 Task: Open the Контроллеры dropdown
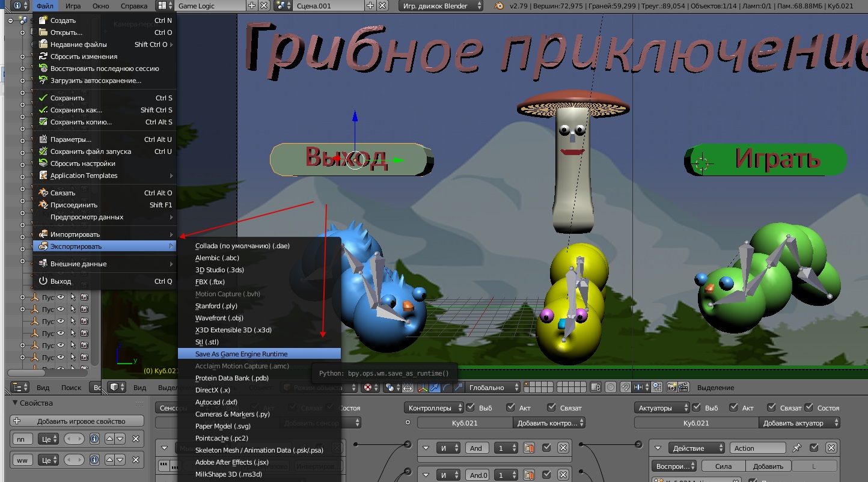(x=434, y=407)
